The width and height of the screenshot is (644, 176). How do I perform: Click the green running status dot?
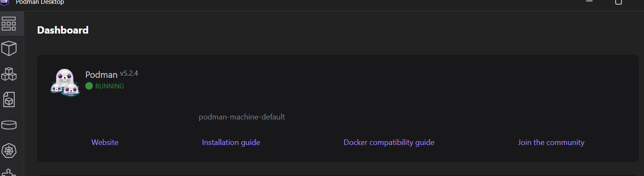click(89, 86)
